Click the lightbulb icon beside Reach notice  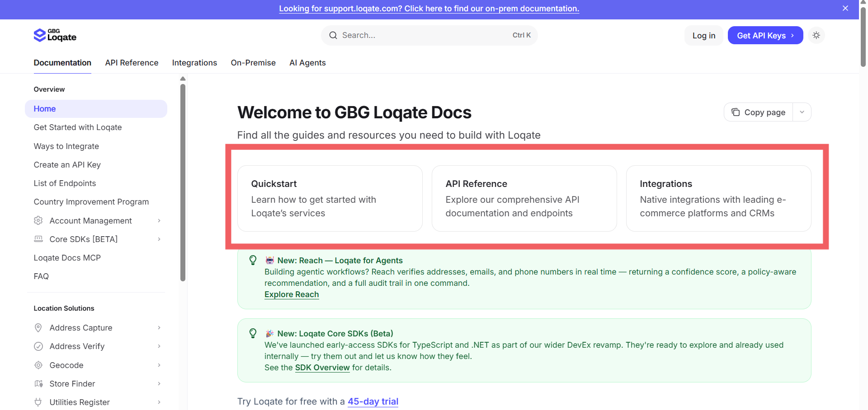click(253, 260)
